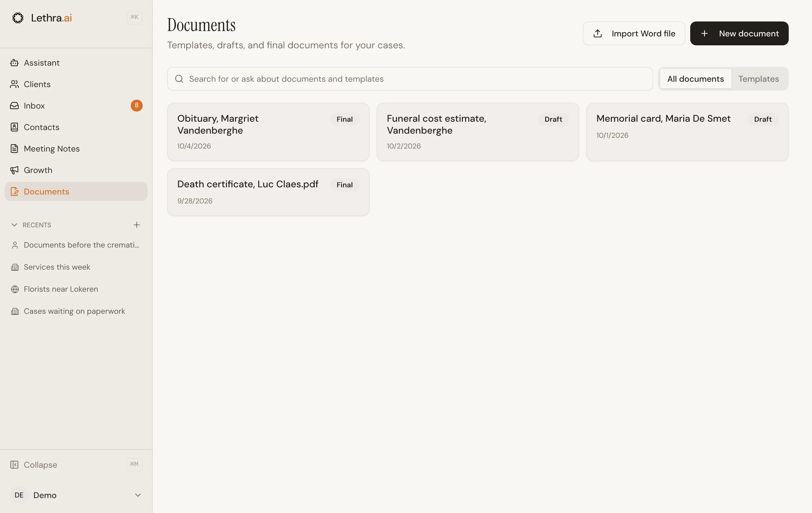812x513 pixels.
Task: Click the ⌘M shortcut badge
Action: (x=134, y=464)
